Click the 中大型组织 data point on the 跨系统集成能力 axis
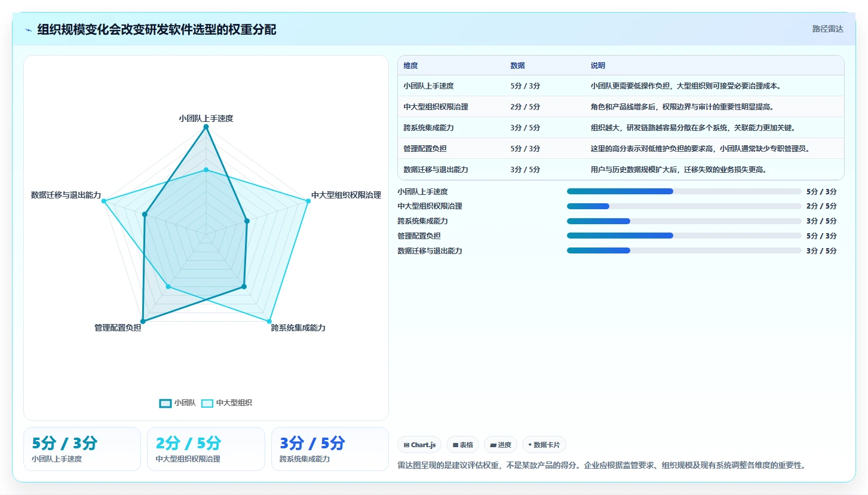 (x=269, y=321)
